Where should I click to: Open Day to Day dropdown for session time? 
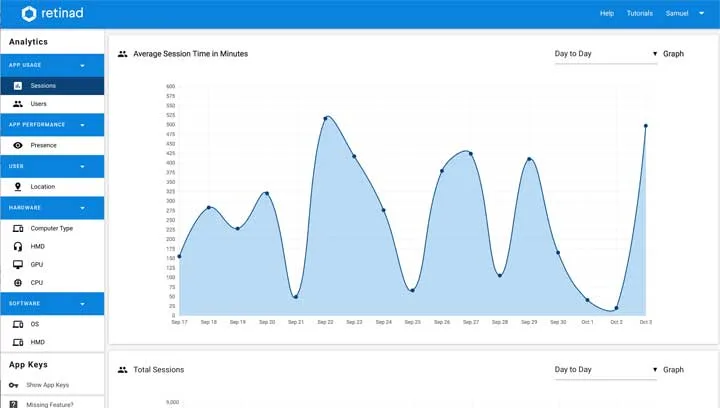[x=606, y=54]
